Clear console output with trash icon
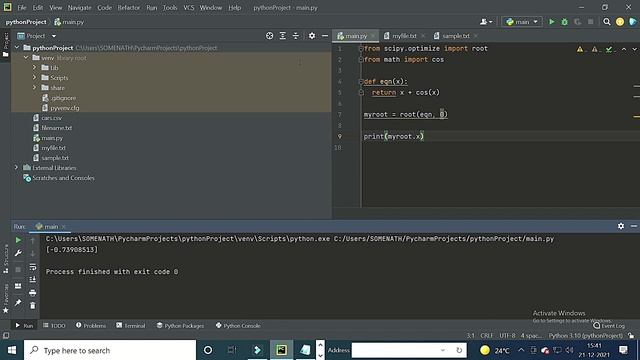This screenshot has width=640, height=360. click(x=33, y=305)
